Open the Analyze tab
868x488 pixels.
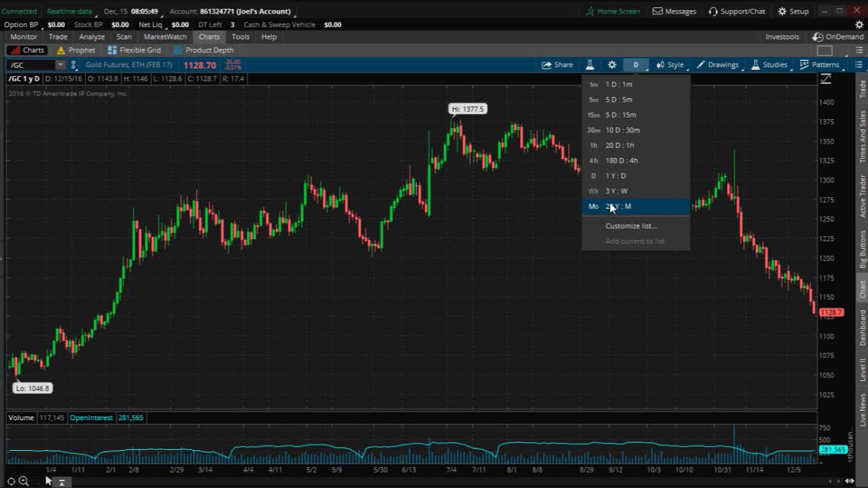(x=92, y=37)
